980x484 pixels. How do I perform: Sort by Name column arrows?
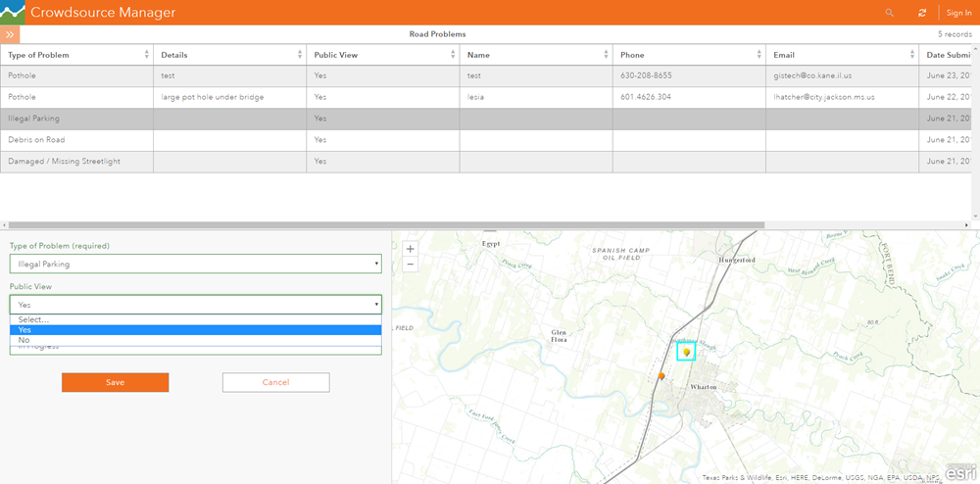607,54
